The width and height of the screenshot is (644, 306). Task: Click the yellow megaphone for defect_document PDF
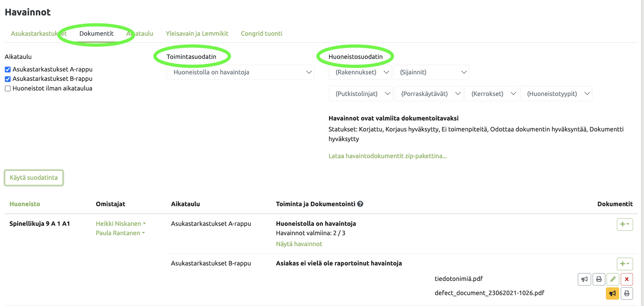[x=612, y=293]
